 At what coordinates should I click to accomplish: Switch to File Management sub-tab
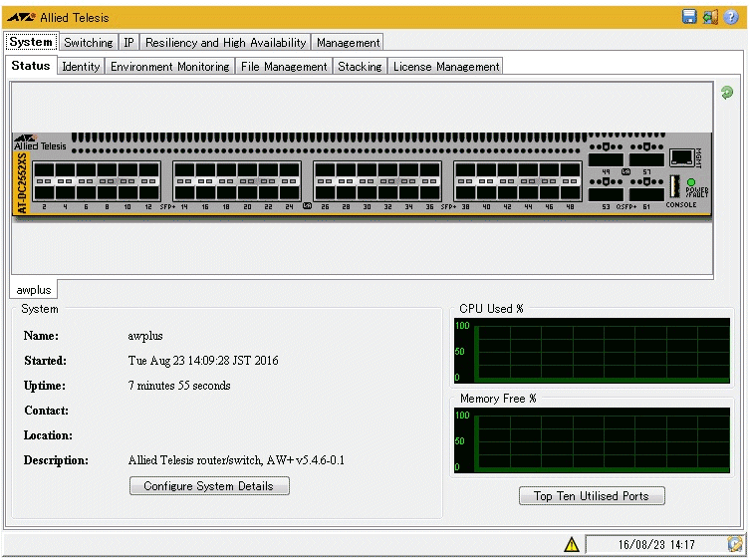coord(284,67)
